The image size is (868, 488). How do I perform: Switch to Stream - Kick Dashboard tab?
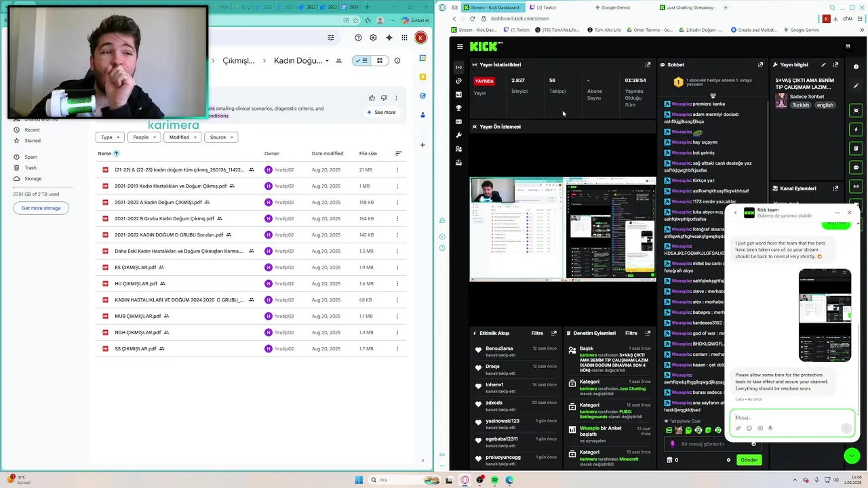pyautogui.click(x=494, y=7)
